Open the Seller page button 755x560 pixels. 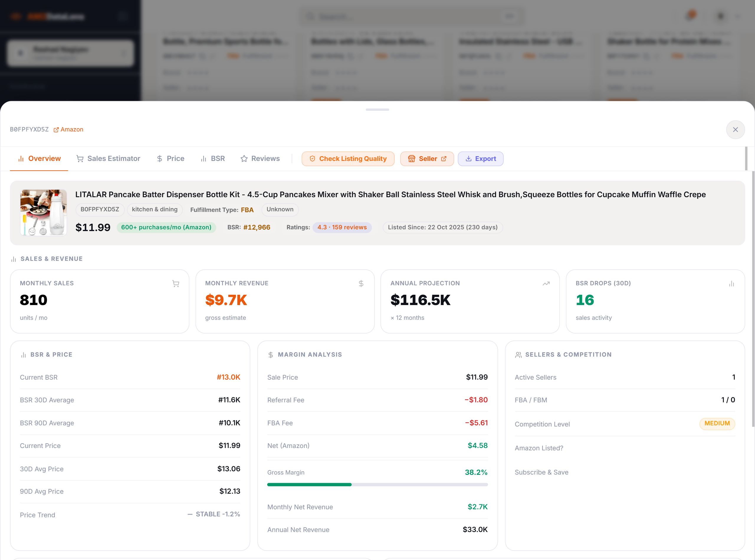pyautogui.click(x=427, y=159)
